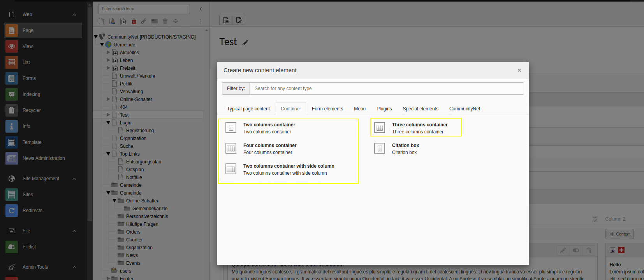Click the view webpage icon button
644x280 pixels.
[226, 20]
